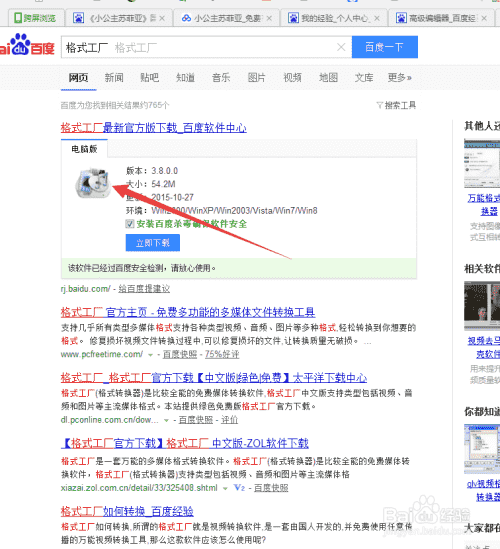Click 评价 link for pconline result
The height and width of the screenshot is (549, 500).
click(x=229, y=420)
